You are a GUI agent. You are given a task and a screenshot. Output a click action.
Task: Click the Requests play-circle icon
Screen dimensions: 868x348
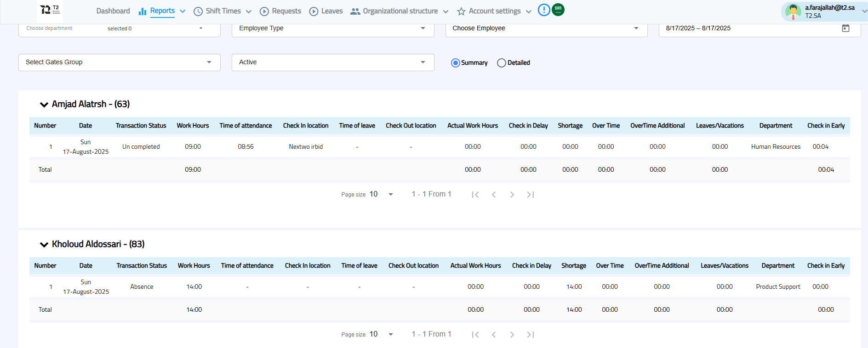click(264, 11)
